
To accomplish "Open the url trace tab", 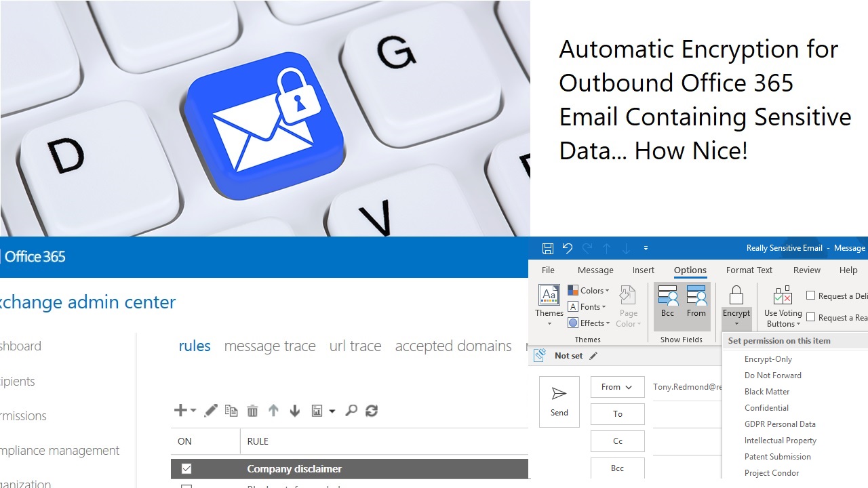I will point(355,346).
